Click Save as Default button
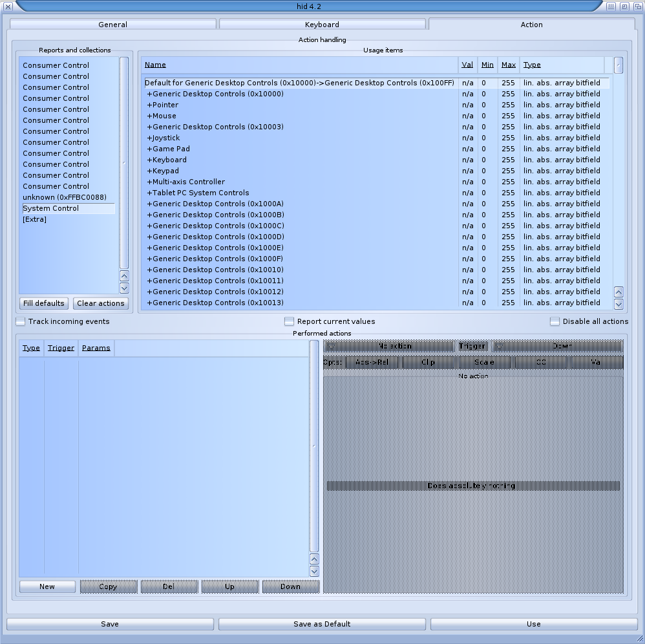The width and height of the screenshot is (645, 644). click(322, 624)
